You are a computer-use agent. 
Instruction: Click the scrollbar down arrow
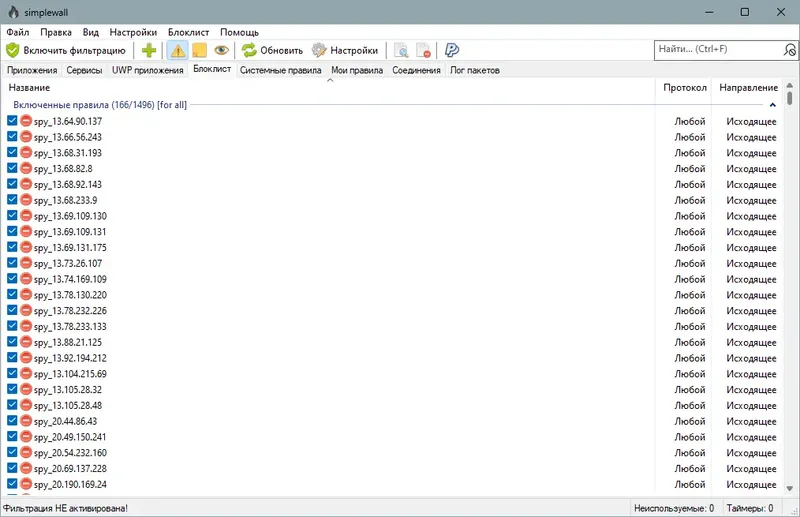point(790,488)
